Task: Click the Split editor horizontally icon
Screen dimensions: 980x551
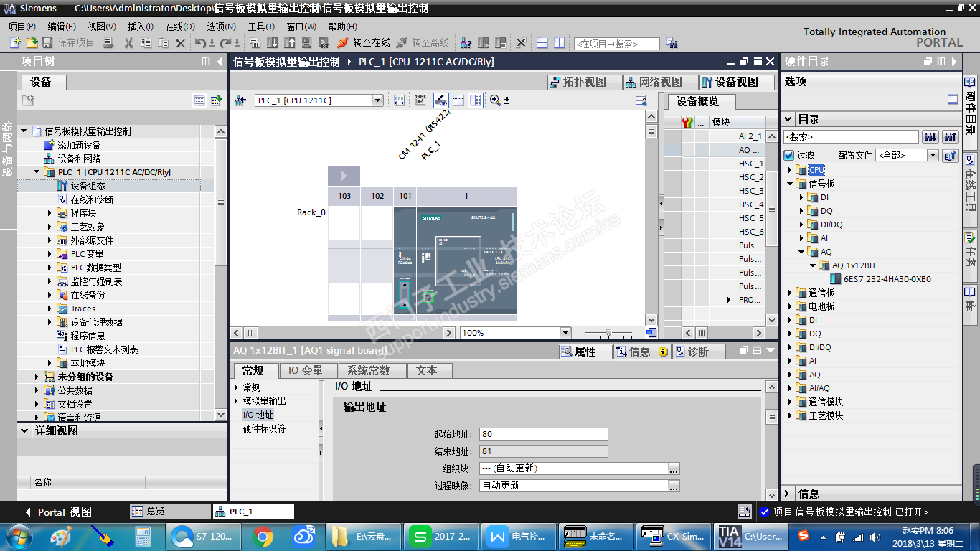Action: (x=542, y=43)
